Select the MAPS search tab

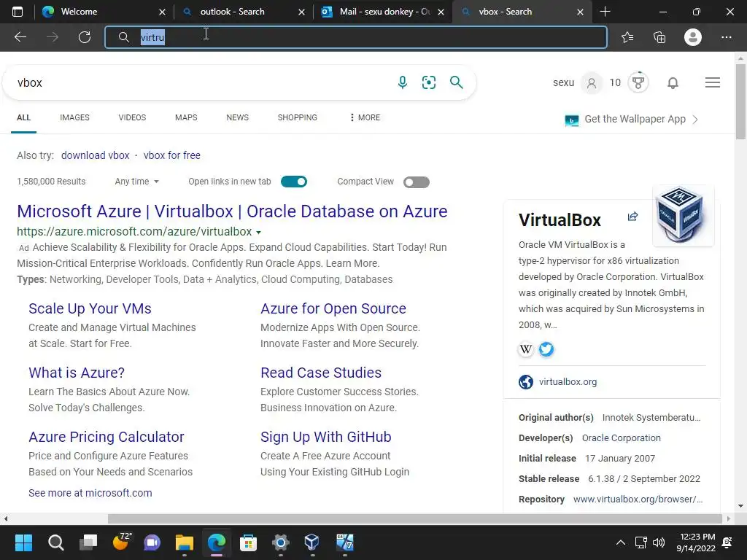(x=186, y=117)
